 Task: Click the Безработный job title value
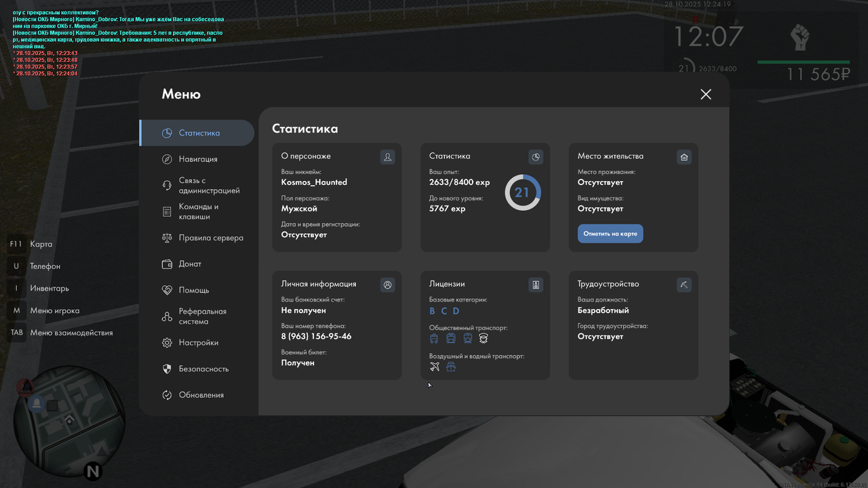click(603, 310)
